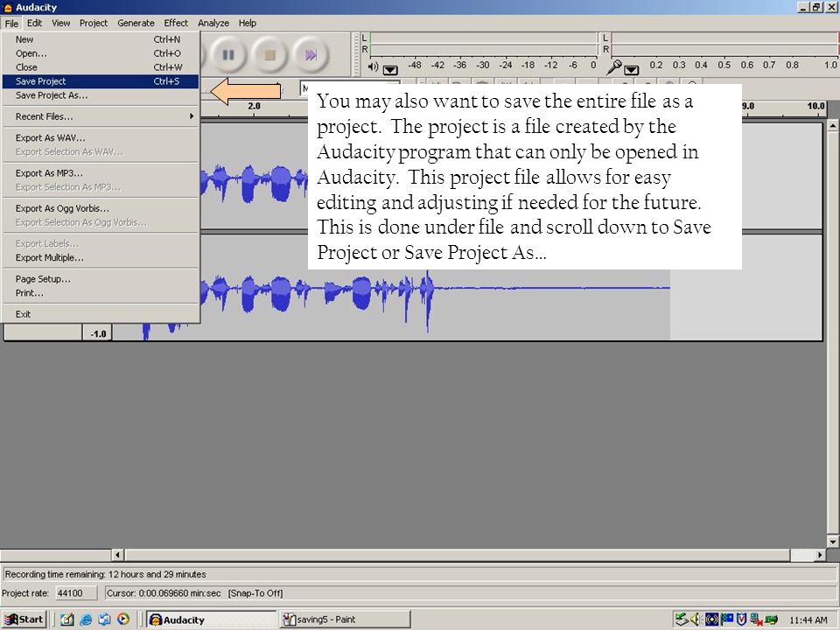Click the Stop transport button

click(270, 54)
